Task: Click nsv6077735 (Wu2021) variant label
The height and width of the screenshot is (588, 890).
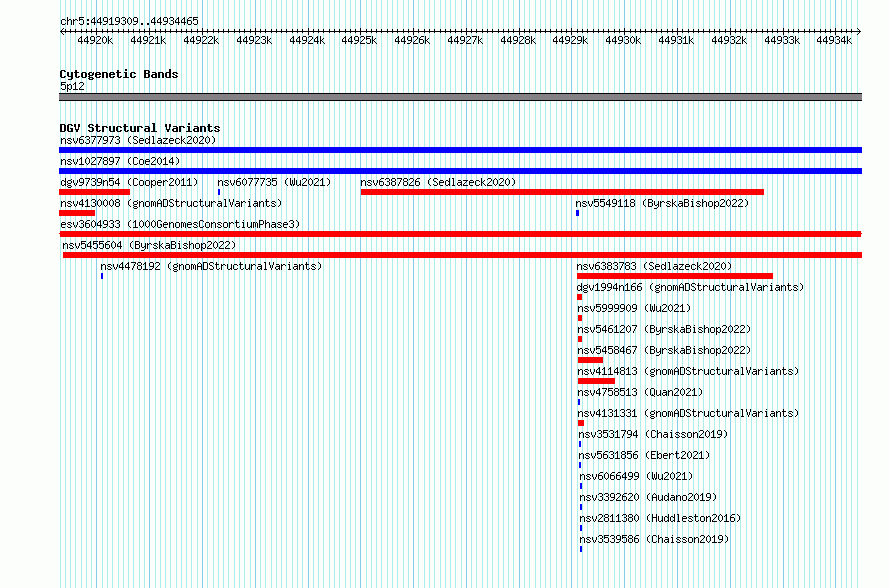Action: pyautogui.click(x=274, y=182)
